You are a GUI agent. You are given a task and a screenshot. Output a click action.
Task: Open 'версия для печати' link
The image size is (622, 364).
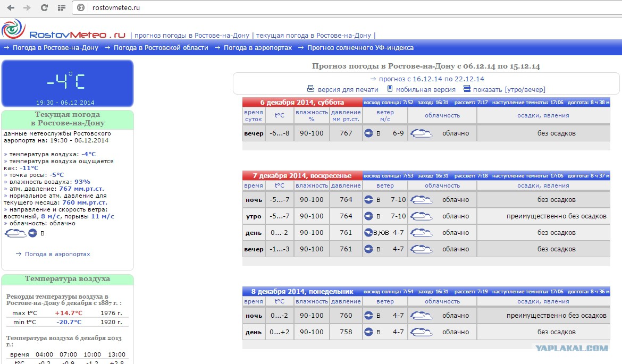(348, 90)
